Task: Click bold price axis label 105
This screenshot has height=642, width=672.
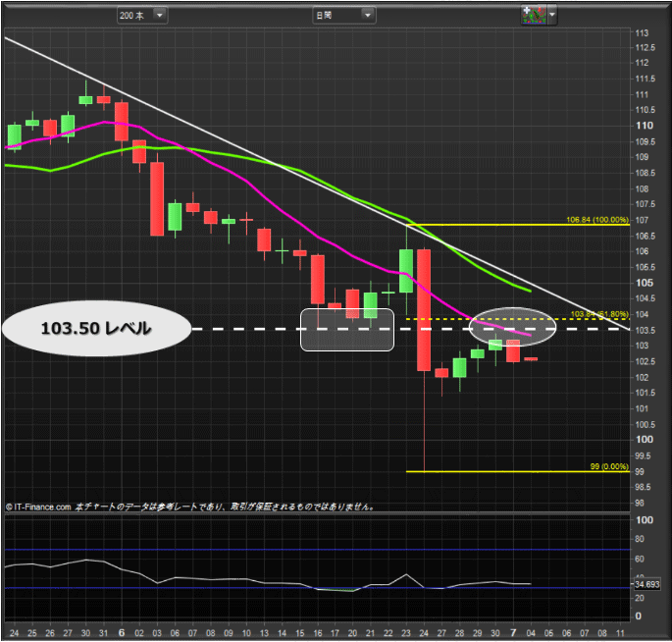Action: 645,283
